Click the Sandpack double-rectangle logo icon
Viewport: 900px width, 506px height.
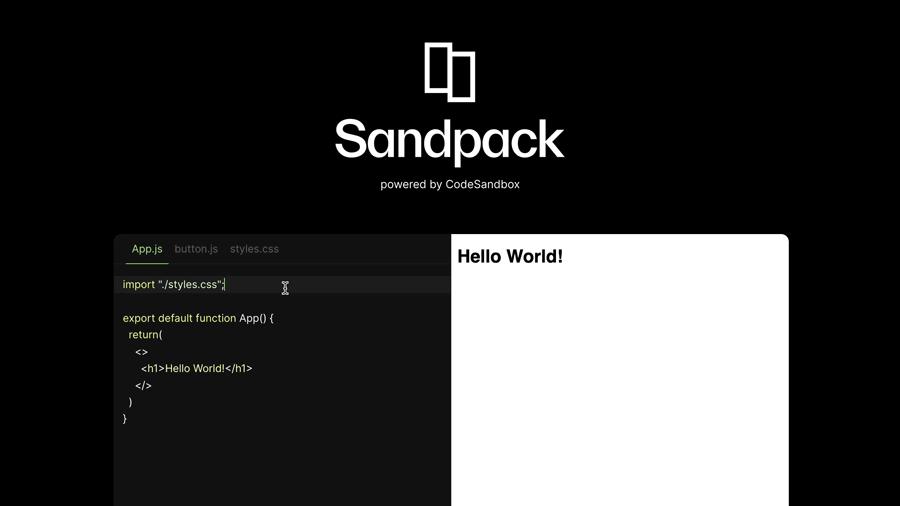click(450, 72)
